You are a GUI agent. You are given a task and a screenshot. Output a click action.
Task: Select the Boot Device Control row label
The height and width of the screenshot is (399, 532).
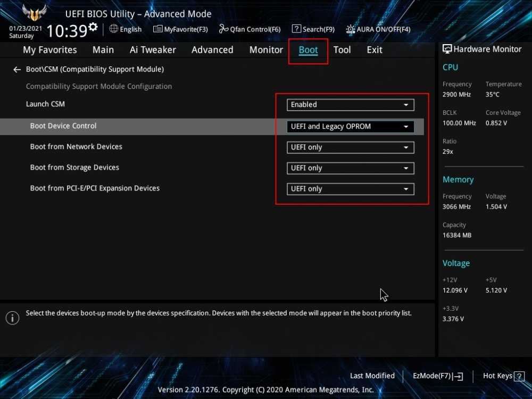(63, 126)
